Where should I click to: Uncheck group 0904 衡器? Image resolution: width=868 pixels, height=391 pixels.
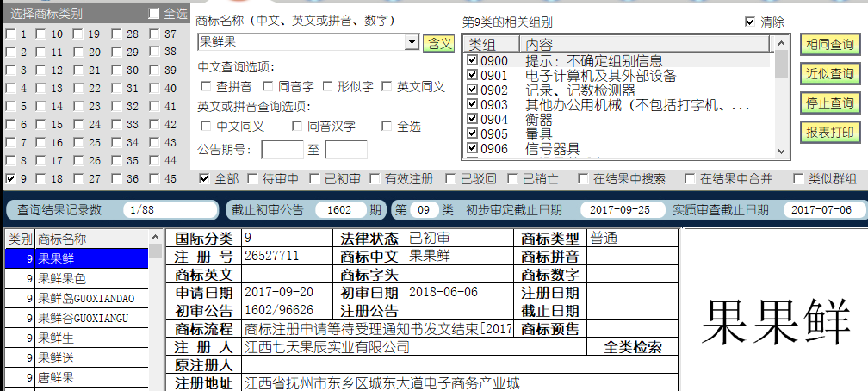[472, 119]
